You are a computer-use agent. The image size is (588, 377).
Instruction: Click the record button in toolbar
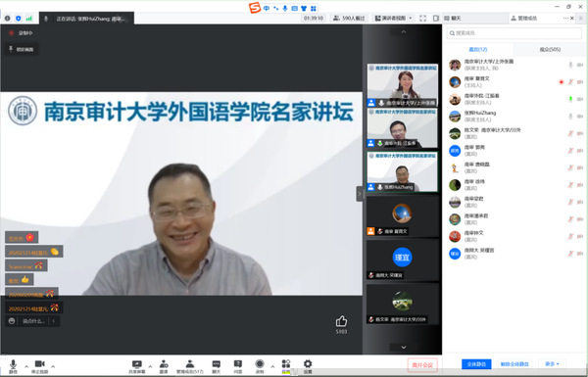click(260, 366)
